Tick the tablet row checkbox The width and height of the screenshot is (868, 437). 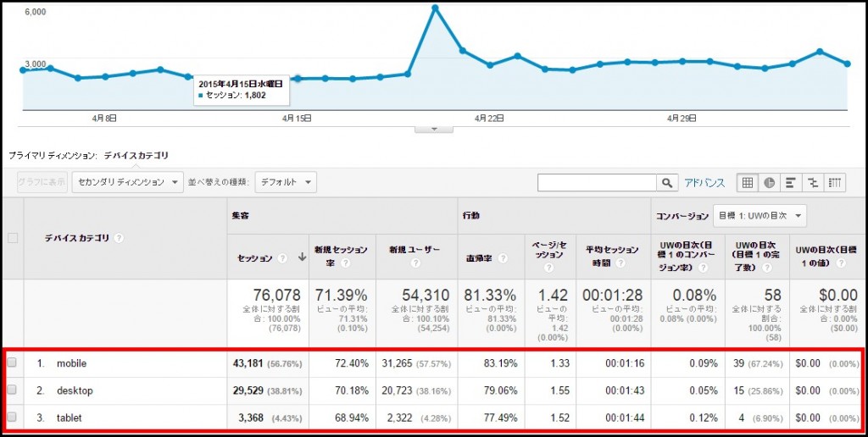click(12, 417)
